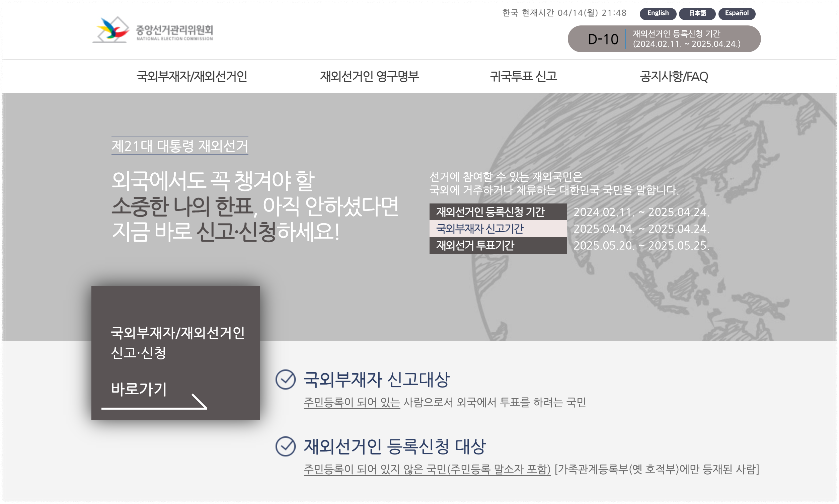Switch the site language to 日本語
This screenshot has width=839, height=504.
point(697,13)
